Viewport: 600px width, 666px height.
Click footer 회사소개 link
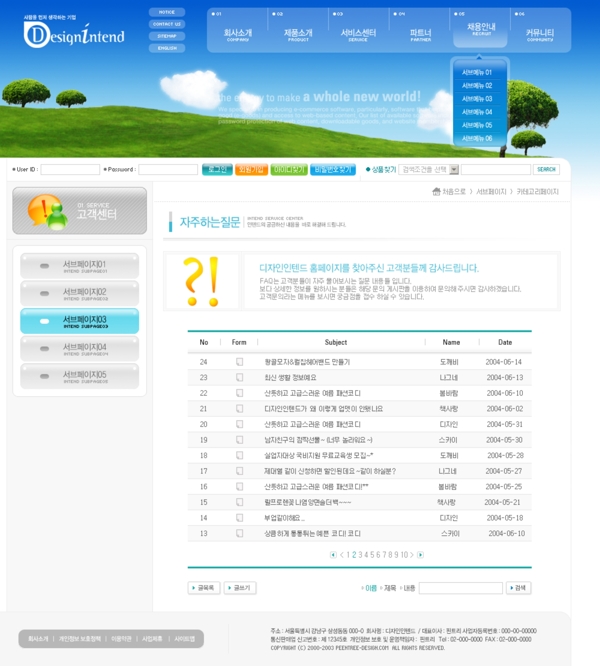click(x=38, y=639)
